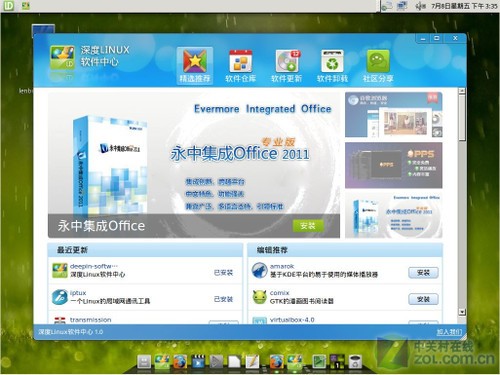Open the amarok entry name
Screen dimensions: 500x375
tap(282, 266)
